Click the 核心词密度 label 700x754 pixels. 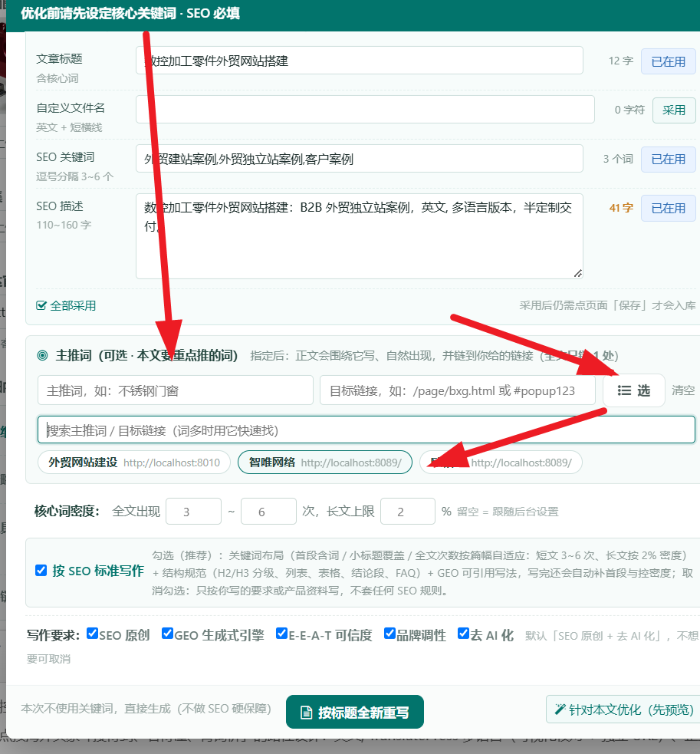(67, 511)
